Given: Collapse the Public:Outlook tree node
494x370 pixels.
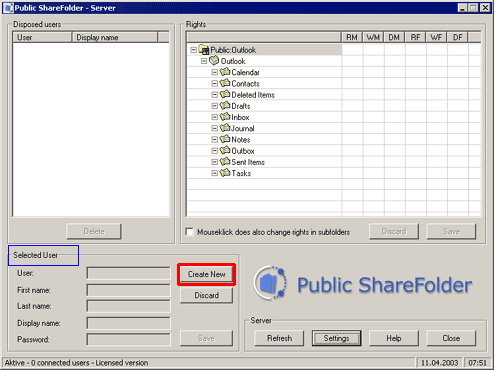Looking at the screenshot, I should tap(193, 50).
